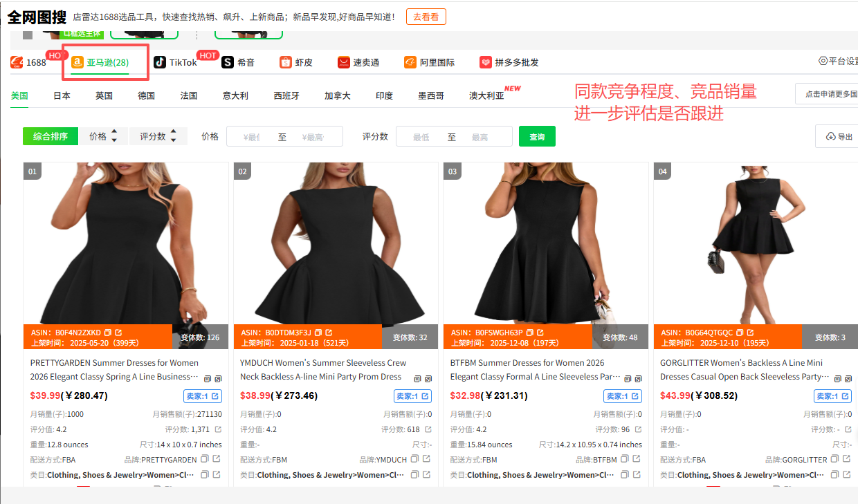Viewport: 858px width, 504px height.
Task: Copy category path on BTFBM card
Action: (x=625, y=474)
